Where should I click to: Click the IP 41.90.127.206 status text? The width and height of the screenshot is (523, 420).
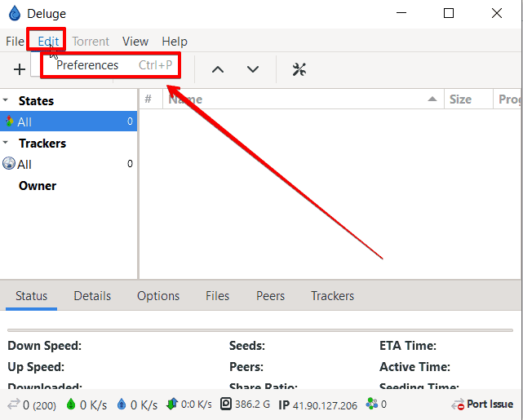(x=317, y=405)
